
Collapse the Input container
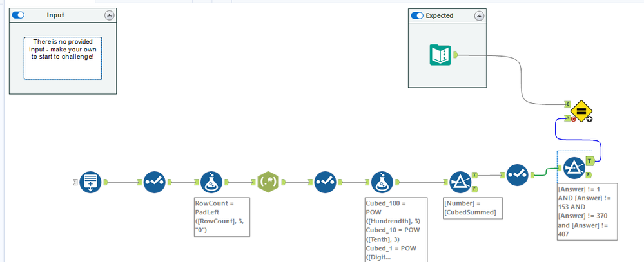109,15
